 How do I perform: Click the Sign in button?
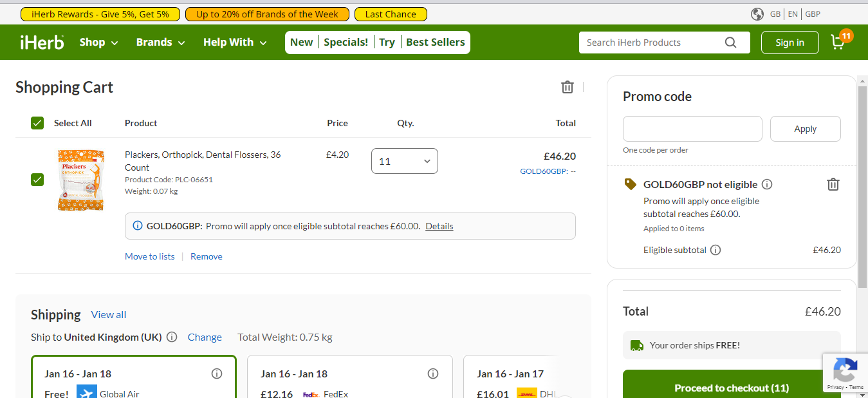pos(790,43)
